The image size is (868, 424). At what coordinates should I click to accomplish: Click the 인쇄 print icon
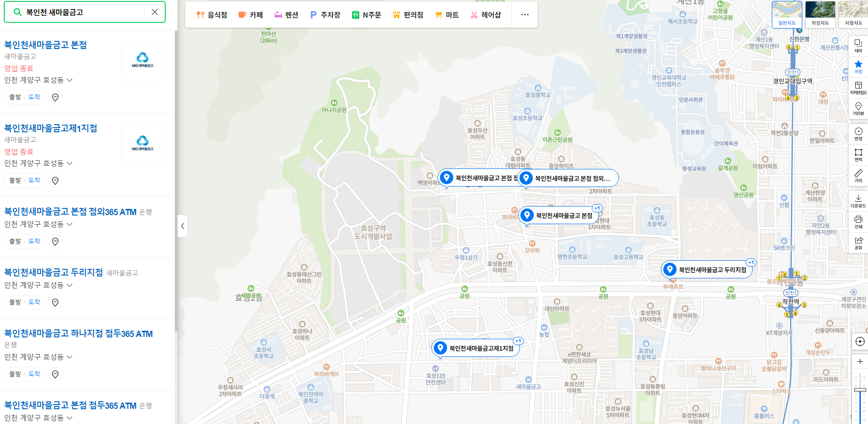[858, 222]
